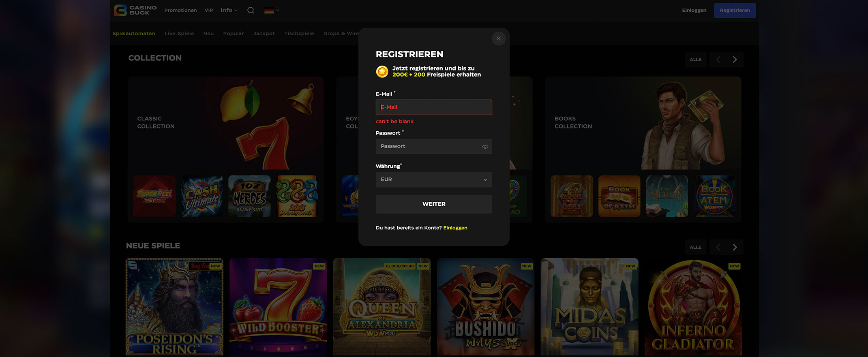Select the Drops & Wins tab
The height and width of the screenshot is (357, 868).
pyautogui.click(x=341, y=34)
